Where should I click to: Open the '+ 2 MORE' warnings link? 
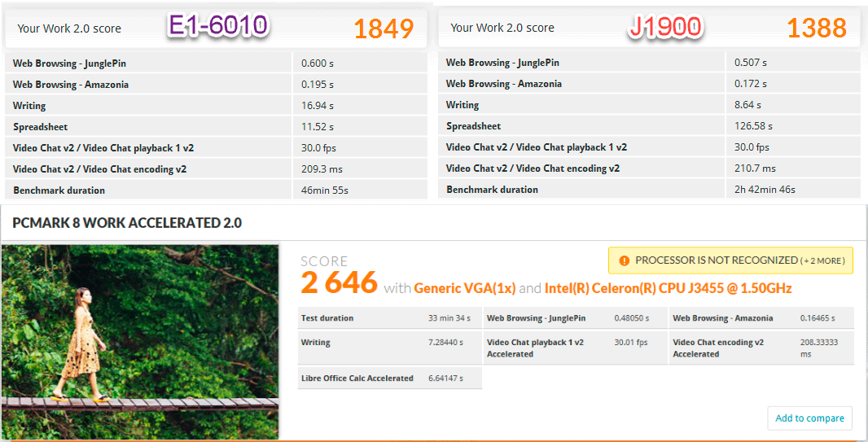click(822, 260)
